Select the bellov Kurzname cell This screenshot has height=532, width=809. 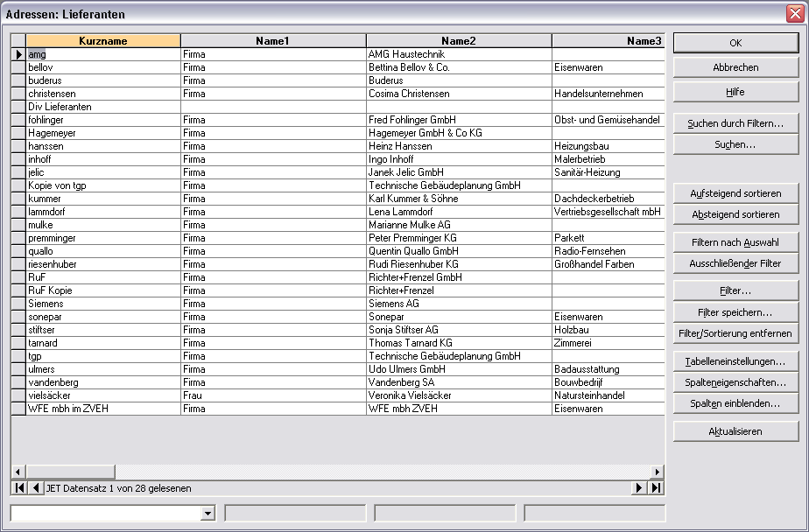pos(103,67)
